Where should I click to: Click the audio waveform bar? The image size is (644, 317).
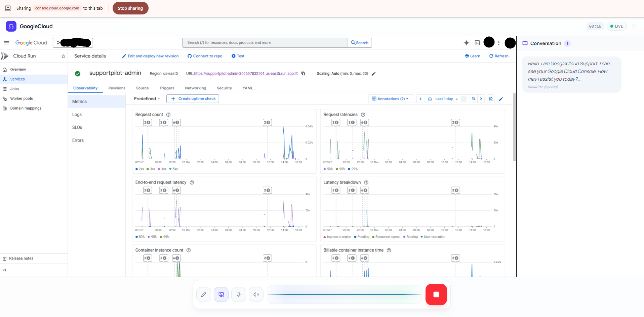(x=345, y=294)
